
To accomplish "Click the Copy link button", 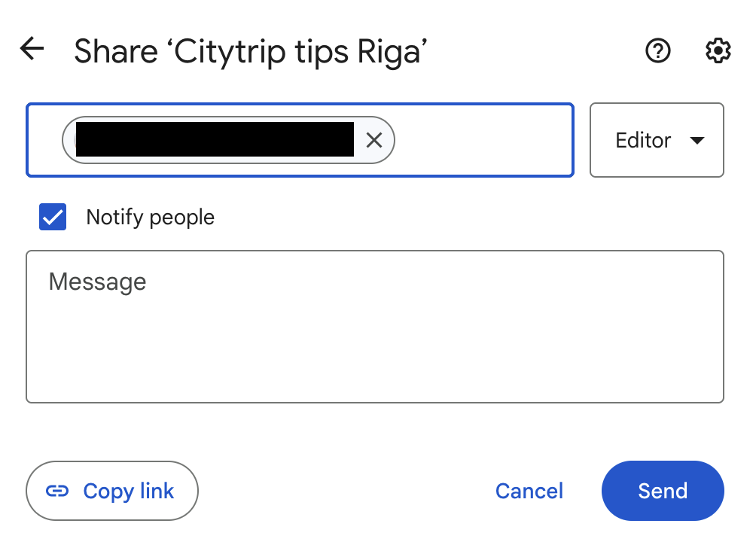I will 112,491.
